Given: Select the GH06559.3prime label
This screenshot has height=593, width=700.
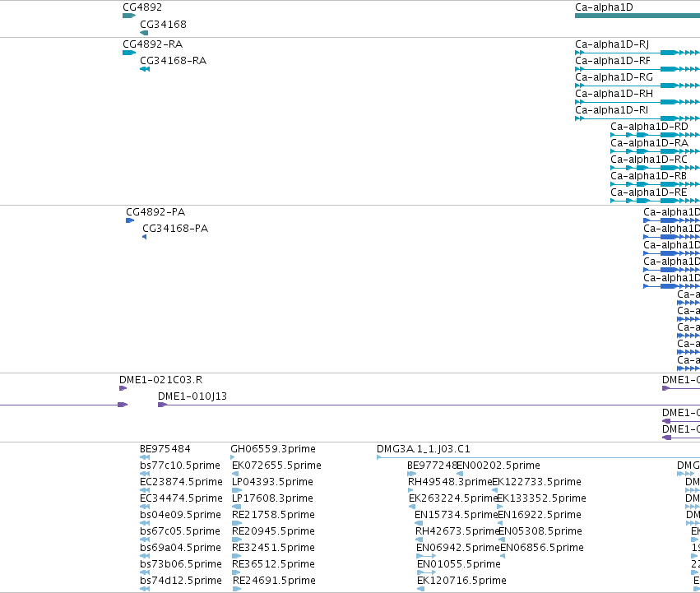Looking at the screenshot, I should (273, 449).
